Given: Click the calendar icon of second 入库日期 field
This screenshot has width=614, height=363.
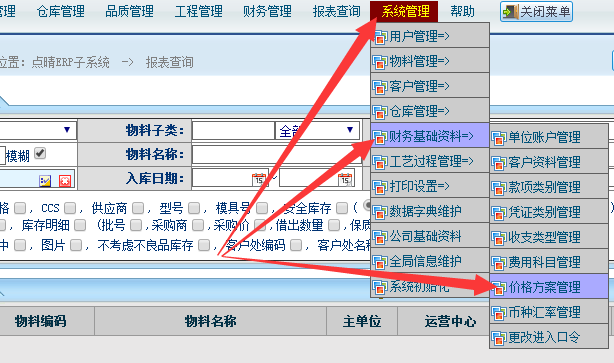Looking at the screenshot, I should [345, 179].
